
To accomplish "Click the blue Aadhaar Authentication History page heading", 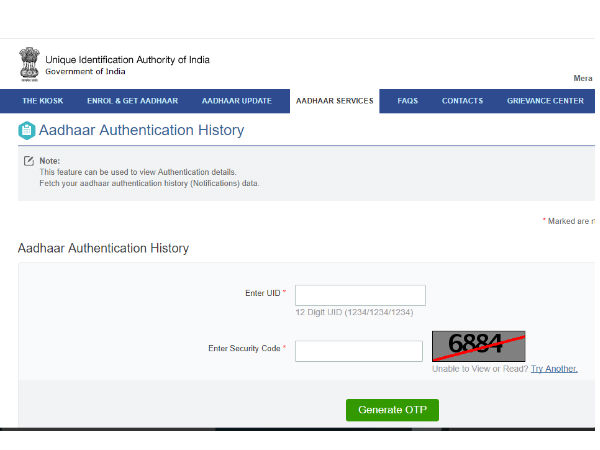I will 141,130.
